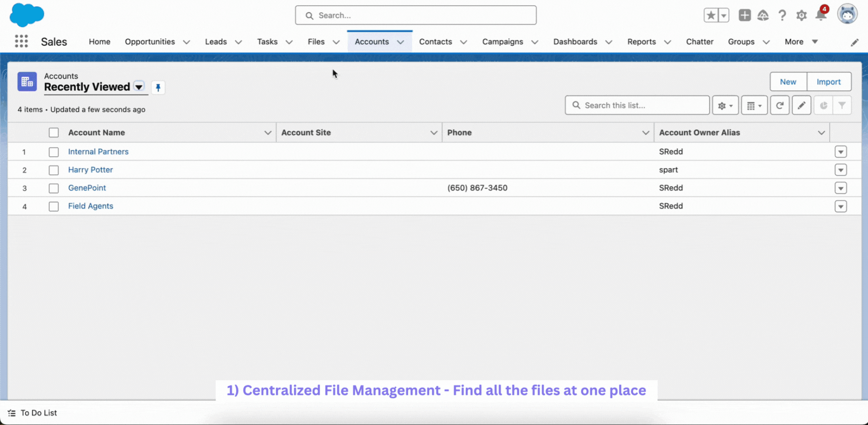Click the Search this list field
868x425 pixels.
pos(637,105)
